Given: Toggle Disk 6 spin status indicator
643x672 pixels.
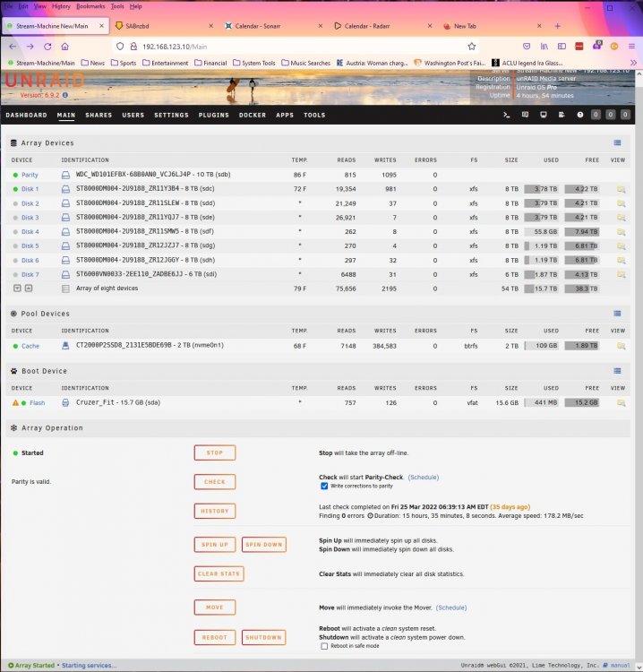Looking at the screenshot, I should pyautogui.click(x=15, y=261).
